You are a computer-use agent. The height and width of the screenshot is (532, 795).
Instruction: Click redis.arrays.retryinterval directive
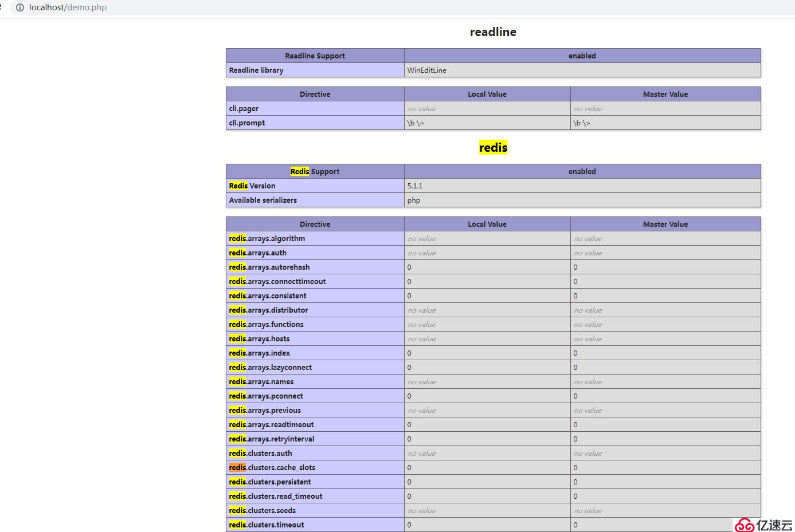point(272,439)
